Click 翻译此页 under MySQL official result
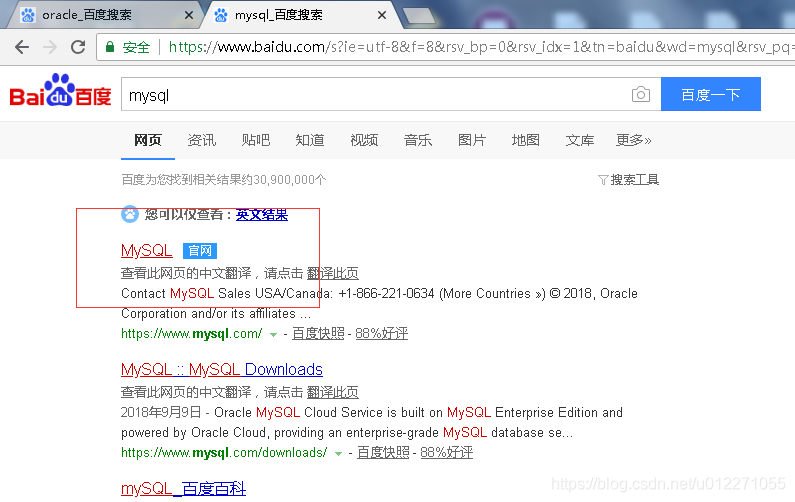 [333, 273]
